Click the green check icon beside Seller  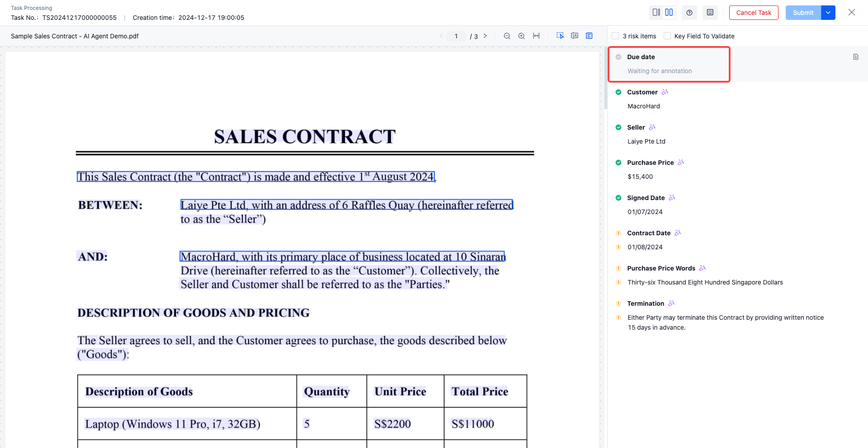[x=618, y=127]
